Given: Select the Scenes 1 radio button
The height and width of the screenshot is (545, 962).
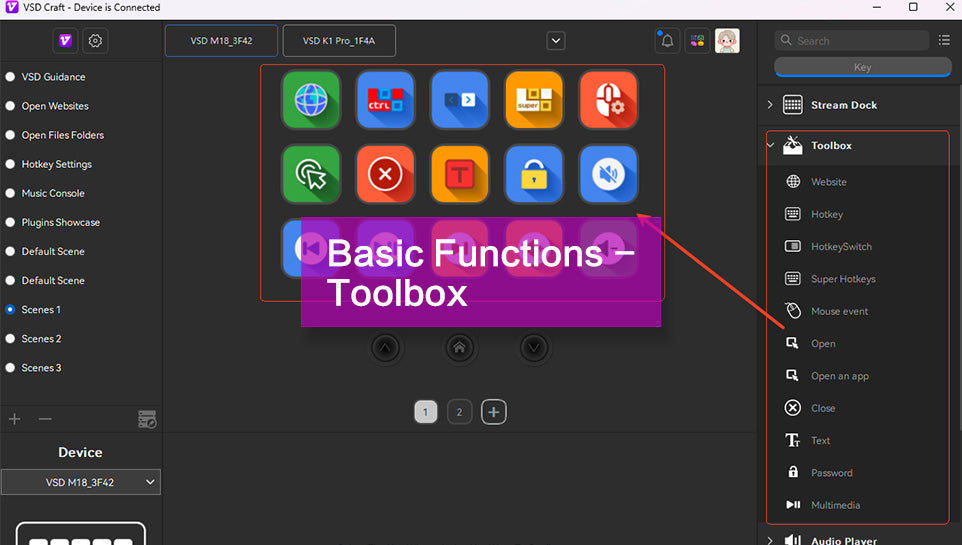Looking at the screenshot, I should [10, 309].
